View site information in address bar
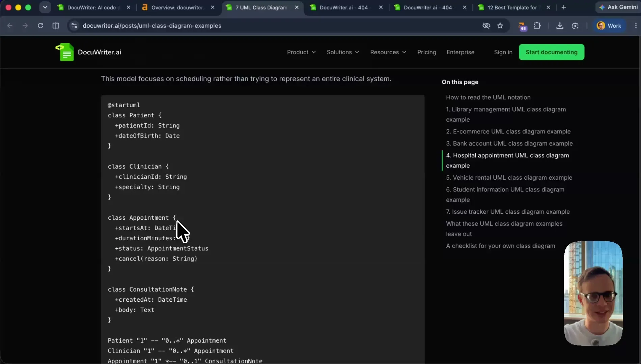Image resolution: width=641 pixels, height=364 pixels. (x=74, y=26)
